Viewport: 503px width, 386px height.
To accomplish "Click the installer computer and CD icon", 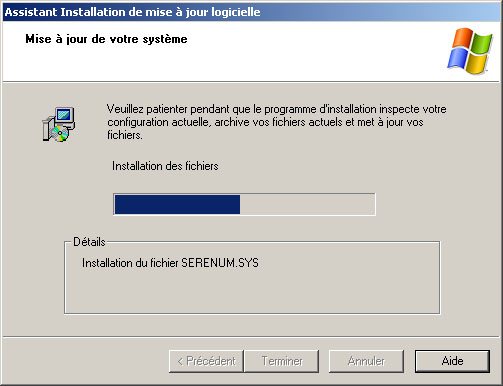I will pyautogui.click(x=58, y=124).
